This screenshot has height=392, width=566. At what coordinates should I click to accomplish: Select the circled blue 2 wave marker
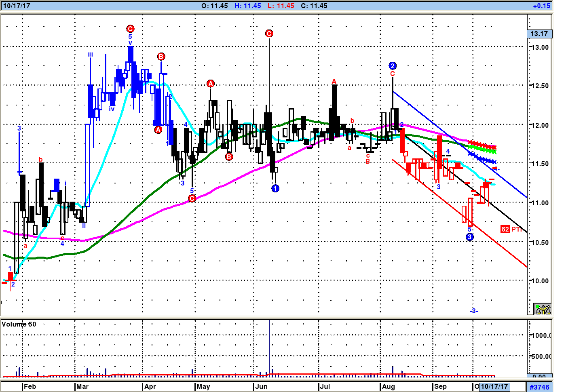pyautogui.click(x=392, y=66)
